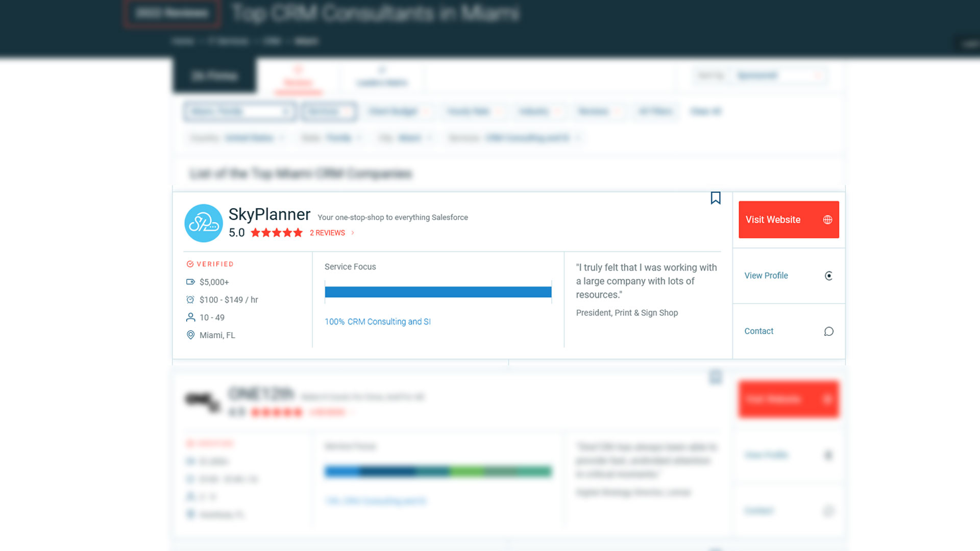980x551 pixels.
Task: Click the verified checkmark icon on SkyPlanner
Action: (190, 264)
